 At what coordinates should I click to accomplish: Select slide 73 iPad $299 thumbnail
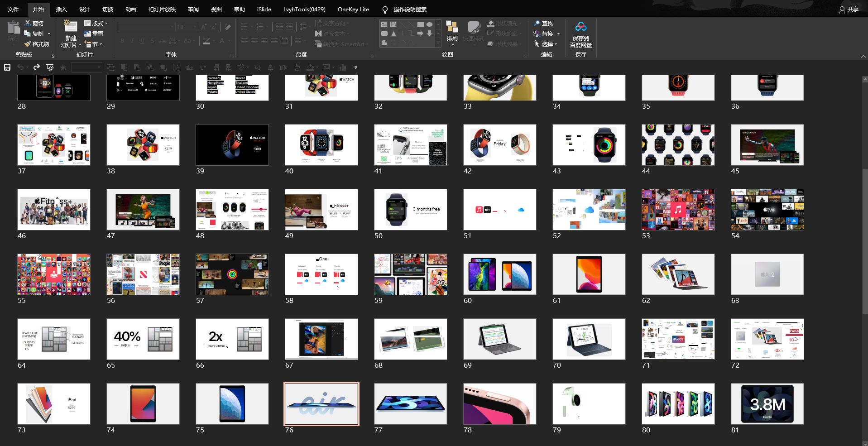(x=53, y=404)
